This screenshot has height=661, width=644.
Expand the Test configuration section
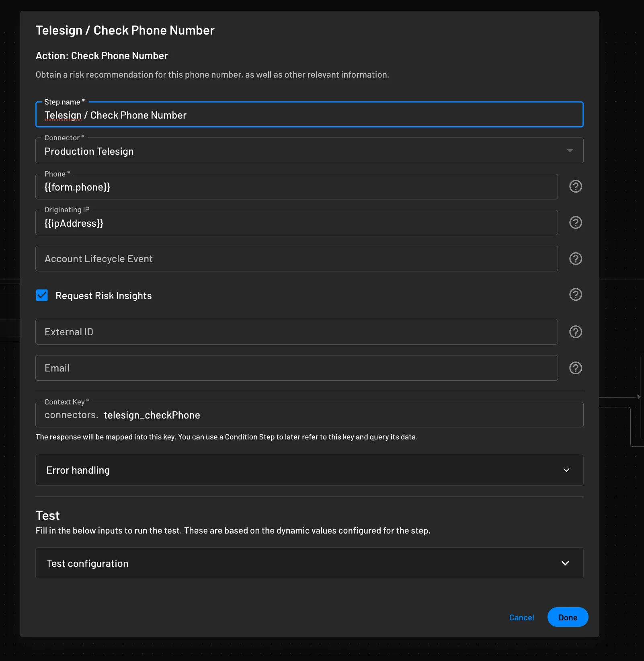[565, 563]
